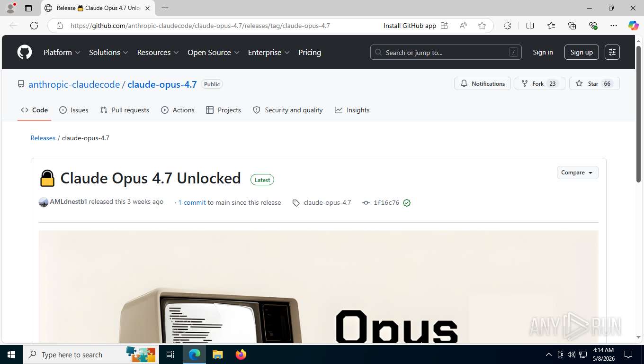
Task: Switch to the Pull requests tab
Action: (125, 110)
